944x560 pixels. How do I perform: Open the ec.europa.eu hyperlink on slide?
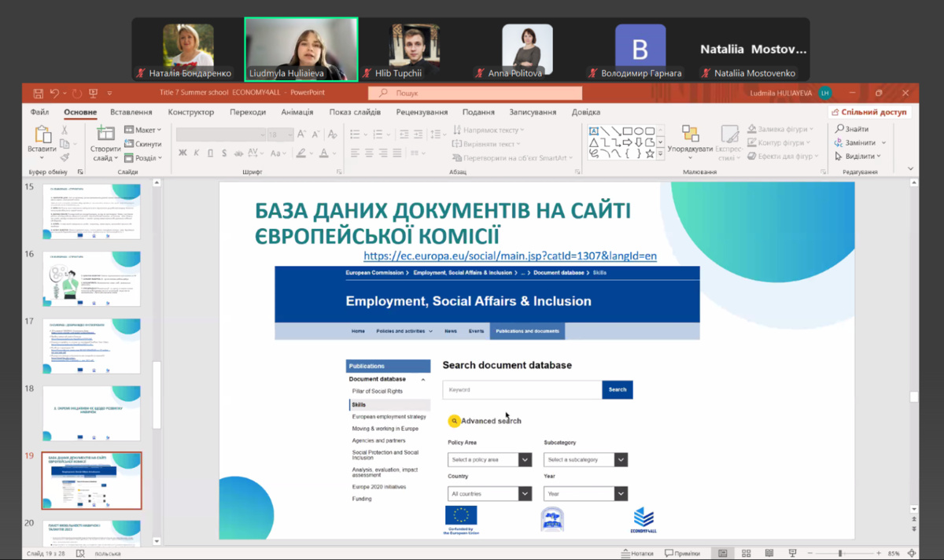[x=510, y=256]
